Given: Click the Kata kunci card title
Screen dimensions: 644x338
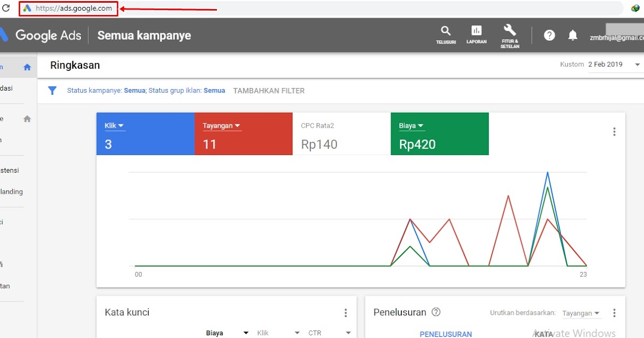Looking at the screenshot, I should click(127, 312).
